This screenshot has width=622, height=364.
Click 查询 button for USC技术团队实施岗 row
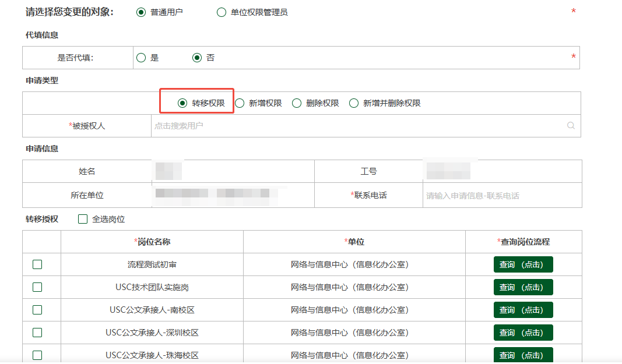[523, 287]
